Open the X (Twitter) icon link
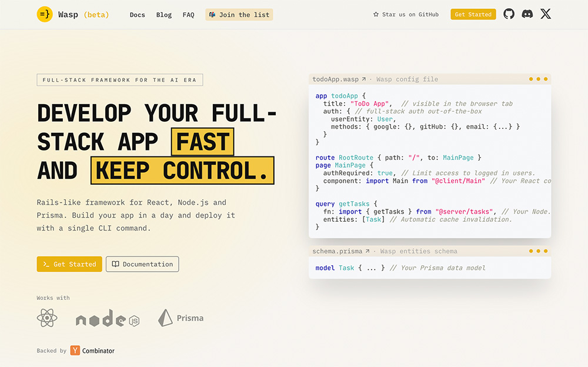The height and width of the screenshot is (367, 588). pyautogui.click(x=546, y=14)
